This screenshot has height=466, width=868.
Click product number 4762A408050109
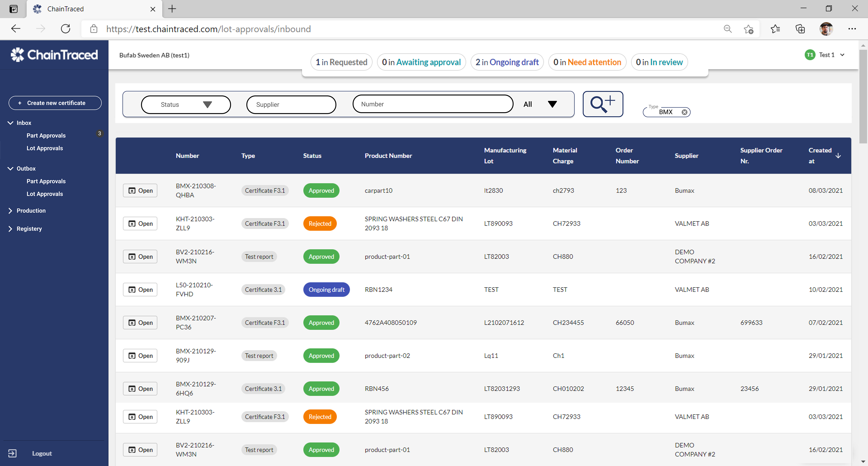point(391,323)
